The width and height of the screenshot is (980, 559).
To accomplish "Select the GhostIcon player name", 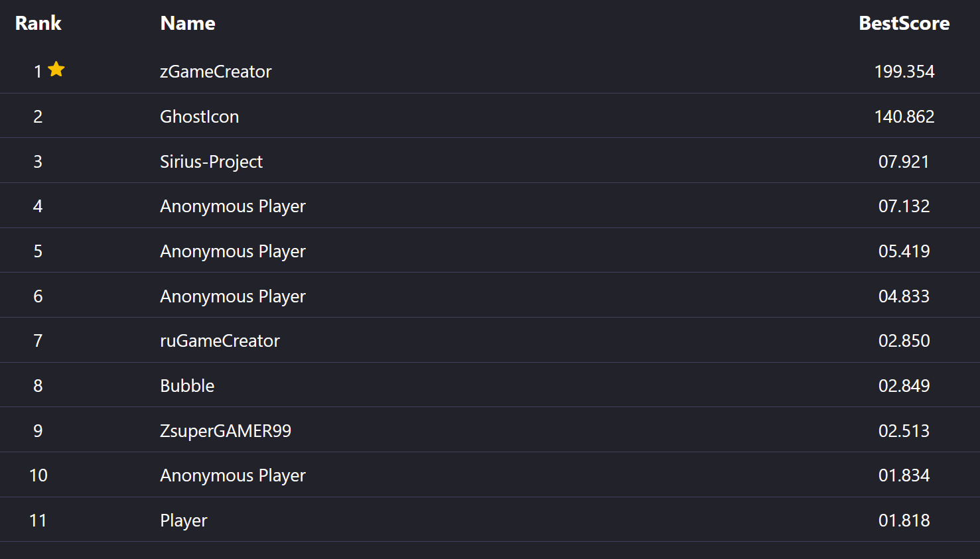I will [x=199, y=117].
